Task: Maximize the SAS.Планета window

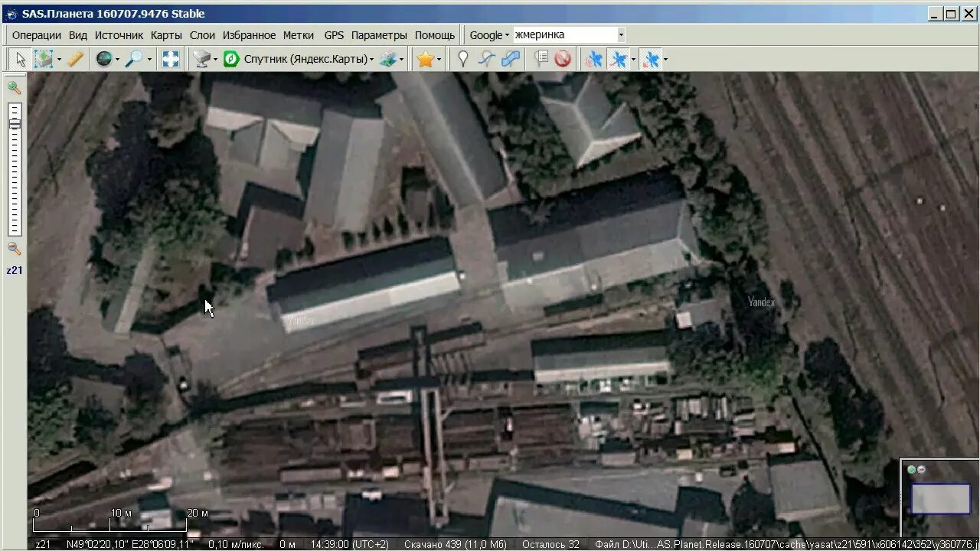Action: coord(950,14)
